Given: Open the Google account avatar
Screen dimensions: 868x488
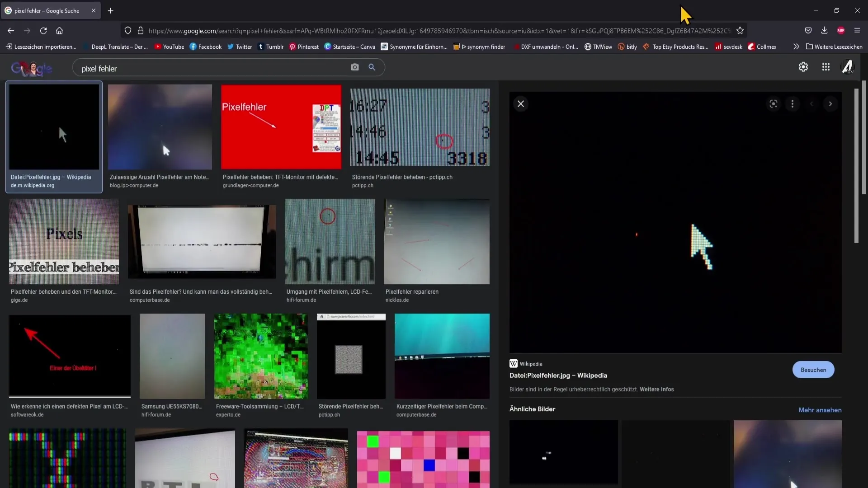Looking at the screenshot, I should (x=848, y=67).
